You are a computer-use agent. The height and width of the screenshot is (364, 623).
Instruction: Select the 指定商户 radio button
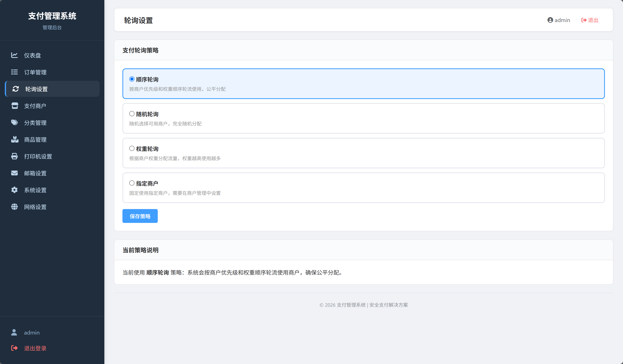(132, 183)
